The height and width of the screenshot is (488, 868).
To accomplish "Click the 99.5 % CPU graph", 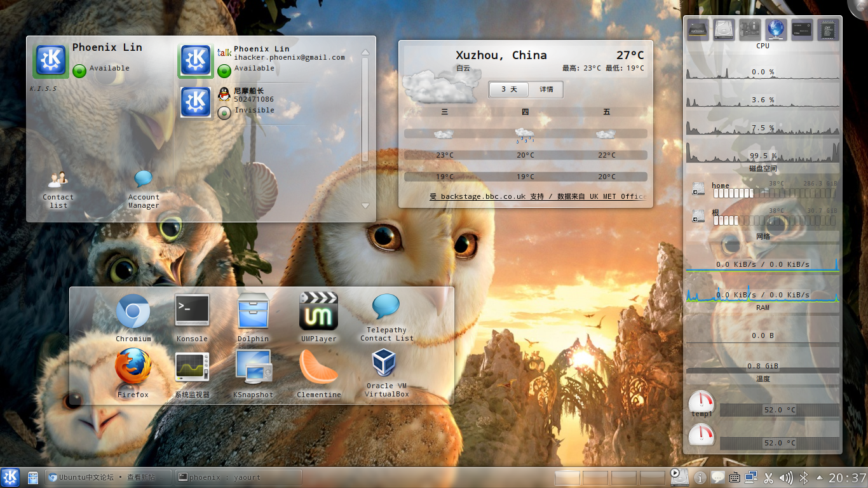I will click(x=763, y=152).
